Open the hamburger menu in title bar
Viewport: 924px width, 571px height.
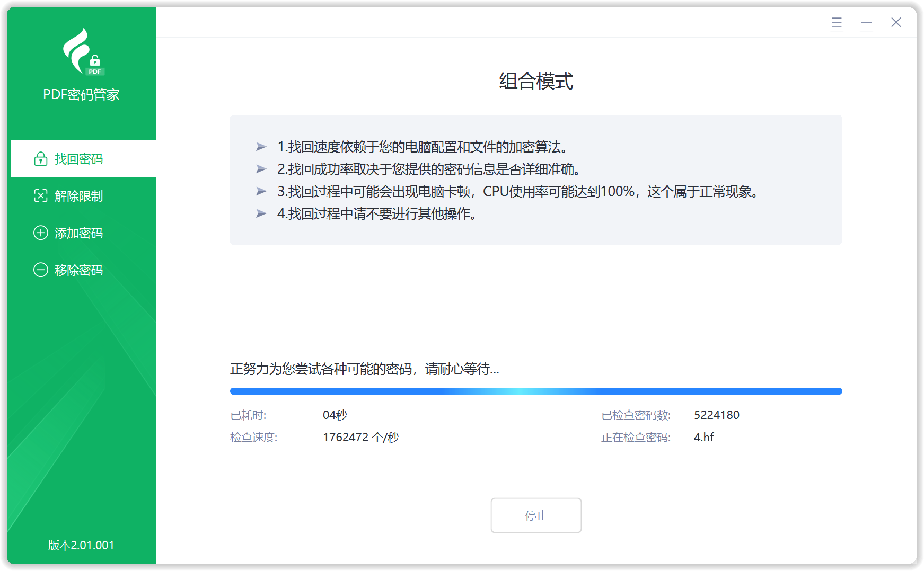point(837,22)
